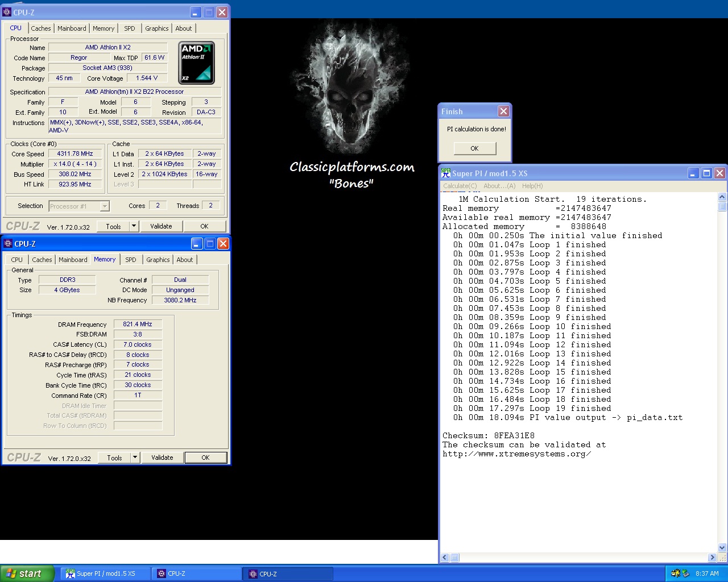
Task: Click the Core Speed value 4311.78 MHz
Action: tap(75, 153)
